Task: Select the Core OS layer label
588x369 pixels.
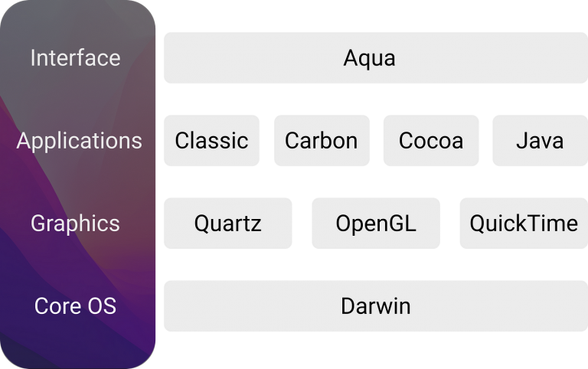Action: click(x=75, y=306)
